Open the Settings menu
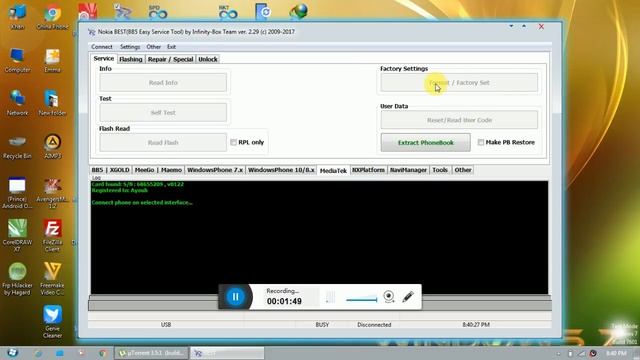Image resolution: width=640 pixels, height=360 pixels. pos(130,47)
